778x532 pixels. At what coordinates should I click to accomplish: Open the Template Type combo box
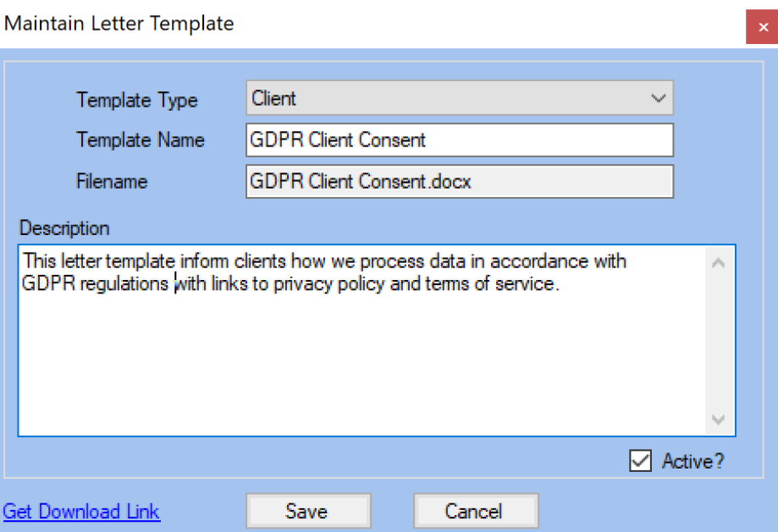[x=459, y=98]
